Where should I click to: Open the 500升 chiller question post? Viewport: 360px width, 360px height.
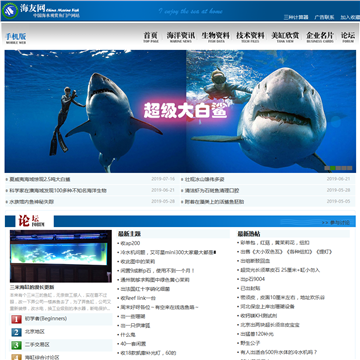(x=279, y=352)
